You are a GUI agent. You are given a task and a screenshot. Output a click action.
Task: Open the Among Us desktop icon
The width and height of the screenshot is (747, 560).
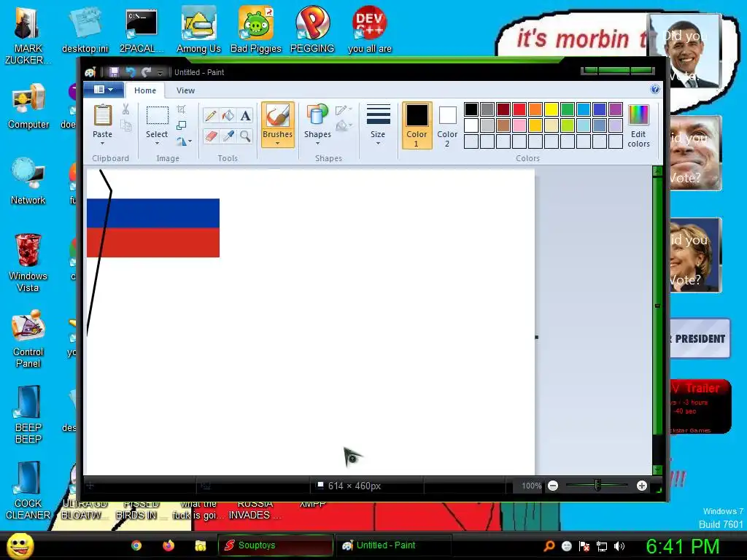point(198,29)
